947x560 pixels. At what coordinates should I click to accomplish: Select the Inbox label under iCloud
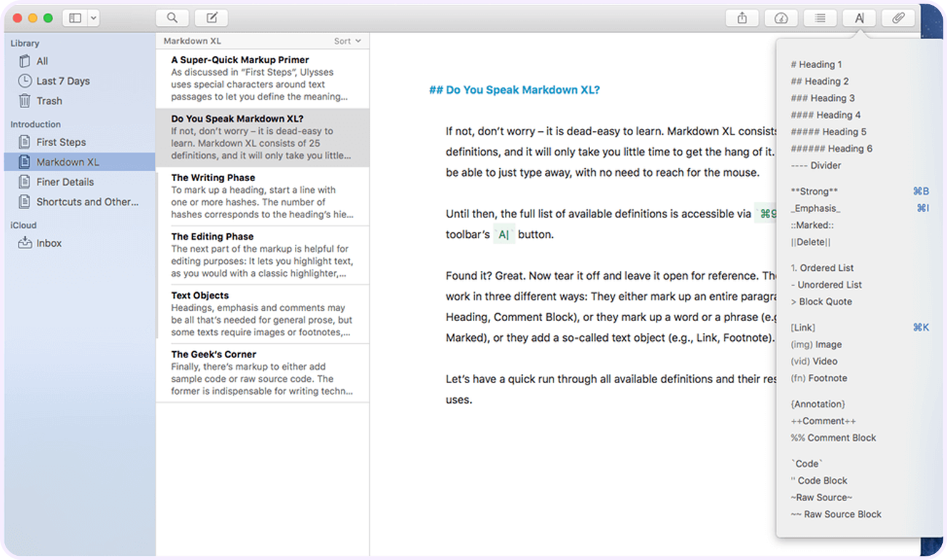(x=49, y=243)
